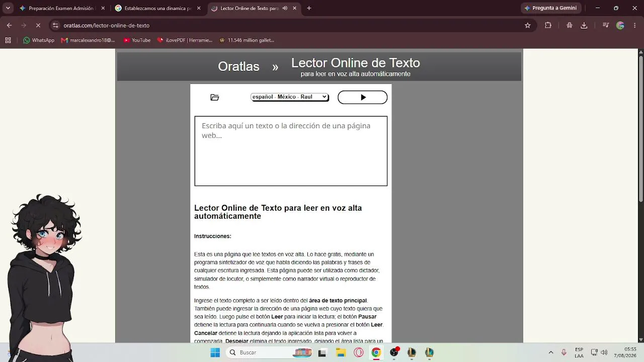Image resolution: width=644 pixels, height=362 pixels.
Task: Click the microphone tray icon
Action: pos(564,352)
